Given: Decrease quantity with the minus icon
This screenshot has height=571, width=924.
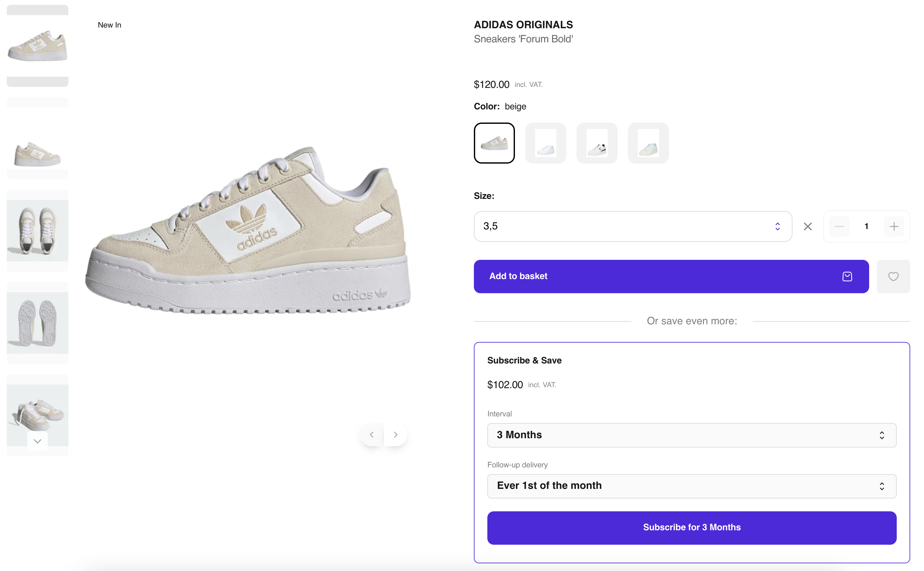Looking at the screenshot, I should [839, 226].
